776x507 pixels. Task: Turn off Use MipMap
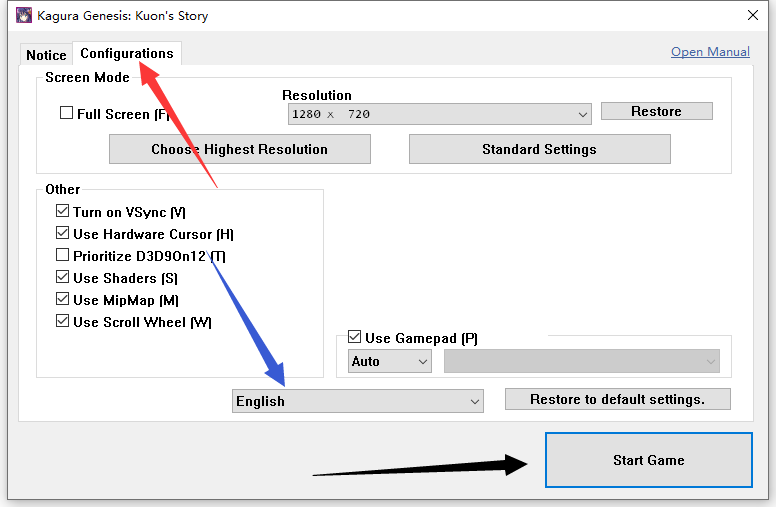63,300
